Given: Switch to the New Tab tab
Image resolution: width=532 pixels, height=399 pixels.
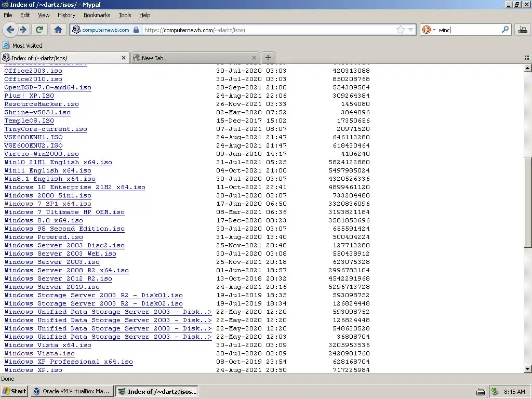Looking at the screenshot, I should coord(195,58).
